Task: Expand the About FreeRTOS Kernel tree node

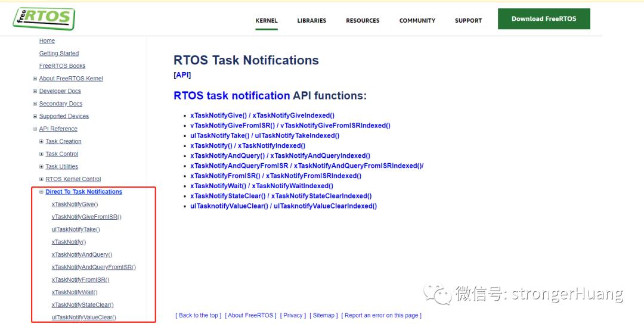Action: pos(35,79)
